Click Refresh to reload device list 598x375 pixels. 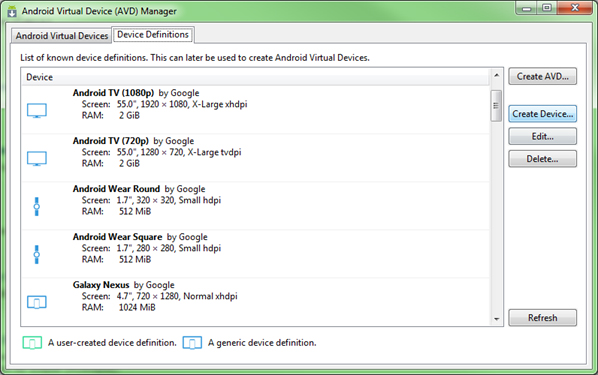point(542,318)
